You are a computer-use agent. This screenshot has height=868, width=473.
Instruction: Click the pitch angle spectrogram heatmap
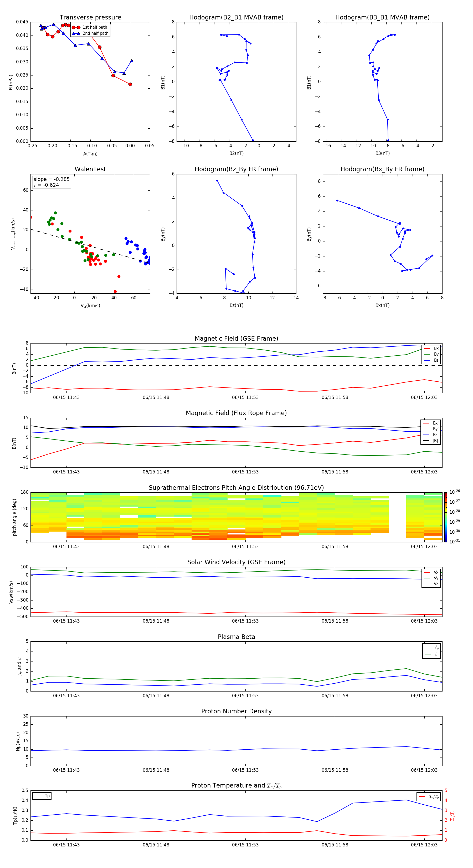click(236, 517)
